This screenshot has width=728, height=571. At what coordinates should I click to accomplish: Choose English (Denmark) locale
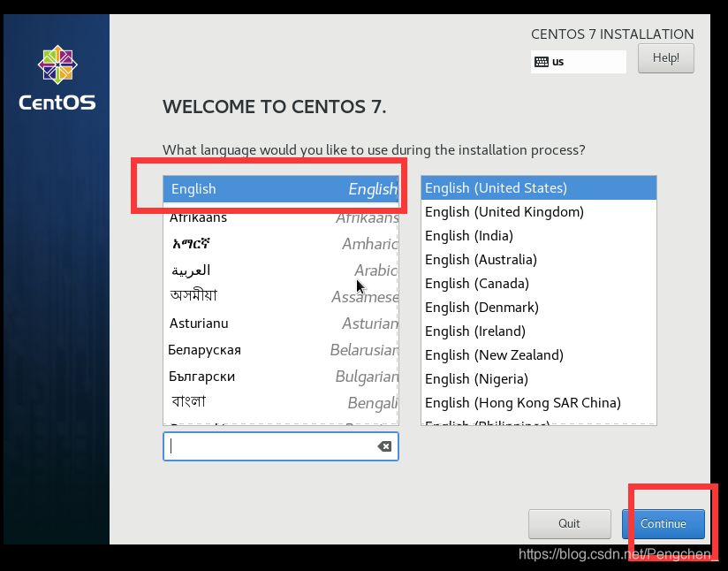point(539,307)
